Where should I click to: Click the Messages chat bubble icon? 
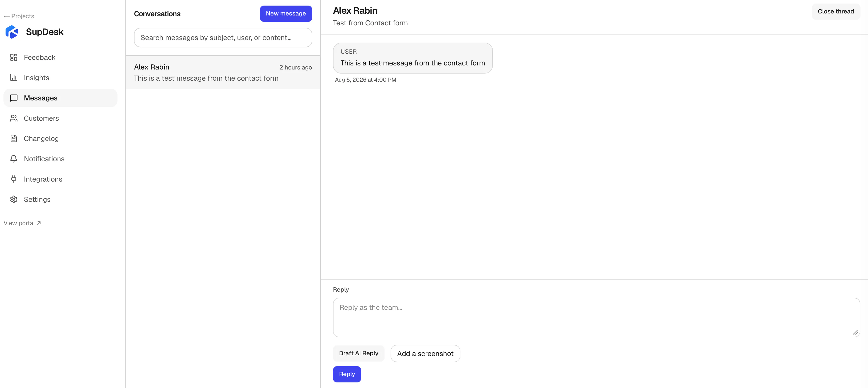tap(13, 98)
